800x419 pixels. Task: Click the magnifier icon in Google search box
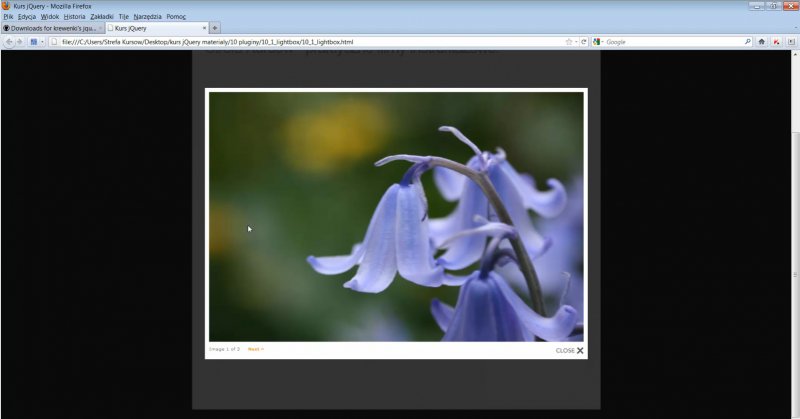coord(747,42)
